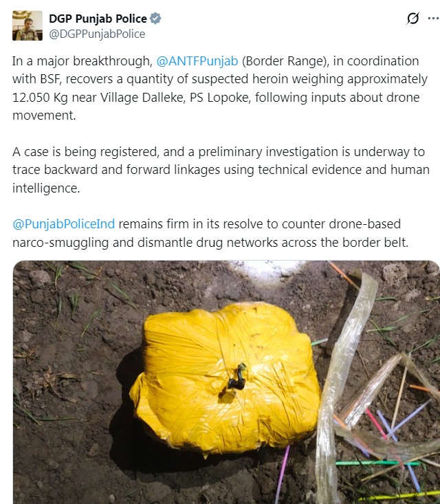Click the pink stick near the package
Screen dimensions: 440x504
click(x=375, y=424)
